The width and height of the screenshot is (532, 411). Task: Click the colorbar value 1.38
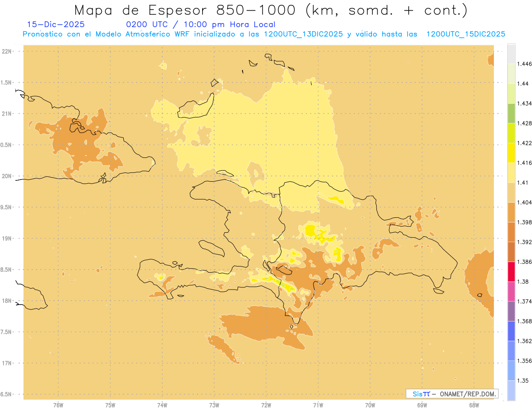tap(523, 282)
